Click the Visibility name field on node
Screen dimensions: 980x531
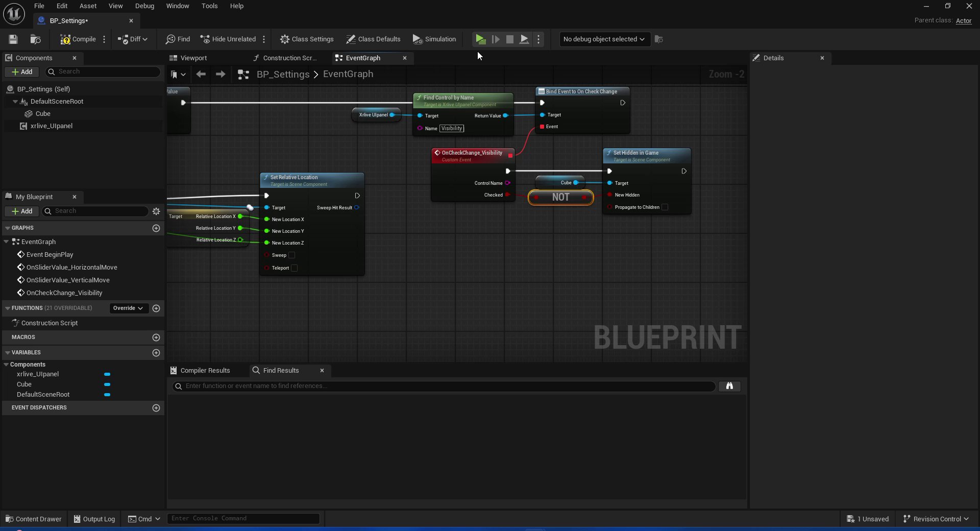point(452,129)
